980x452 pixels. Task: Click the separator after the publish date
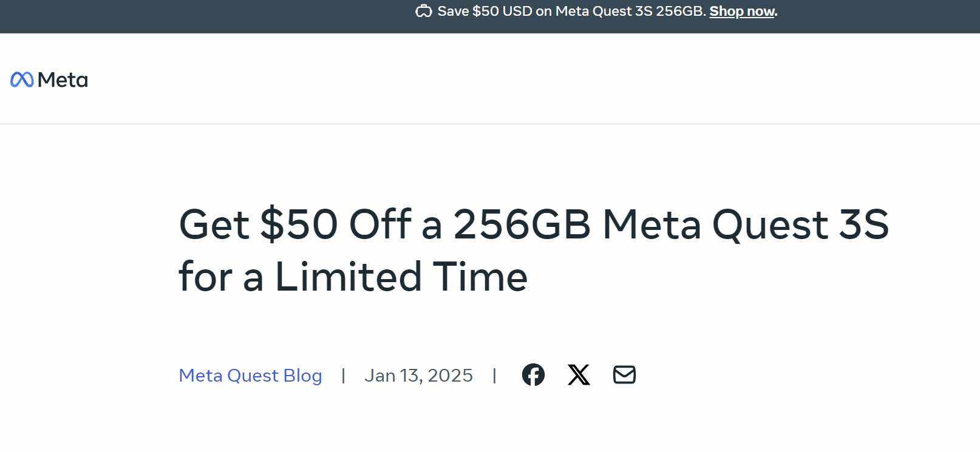(495, 376)
